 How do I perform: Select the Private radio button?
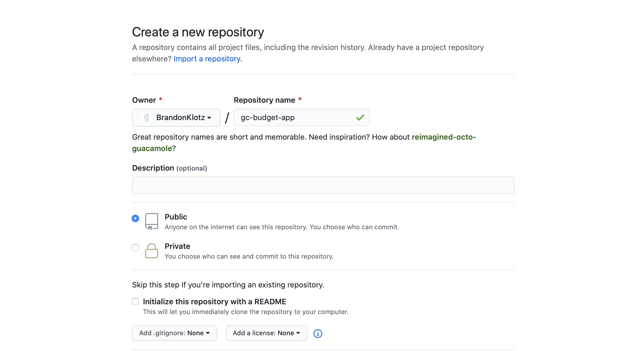pos(135,248)
